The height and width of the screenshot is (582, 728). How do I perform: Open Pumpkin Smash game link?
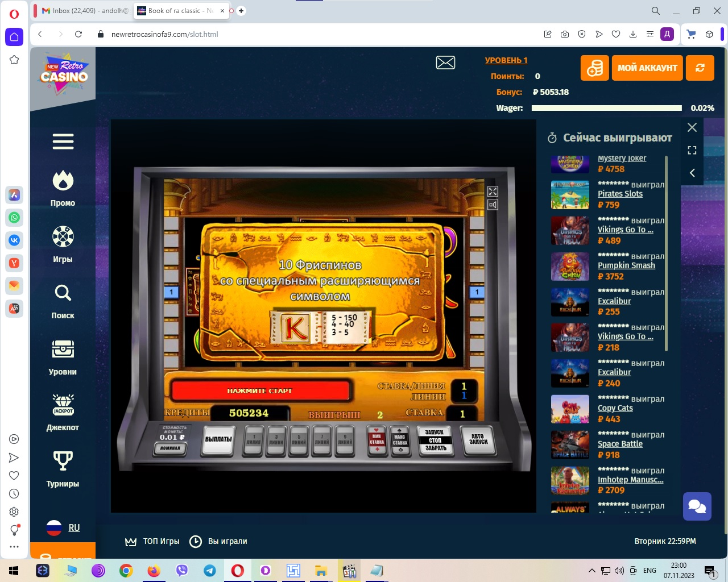[x=626, y=265]
